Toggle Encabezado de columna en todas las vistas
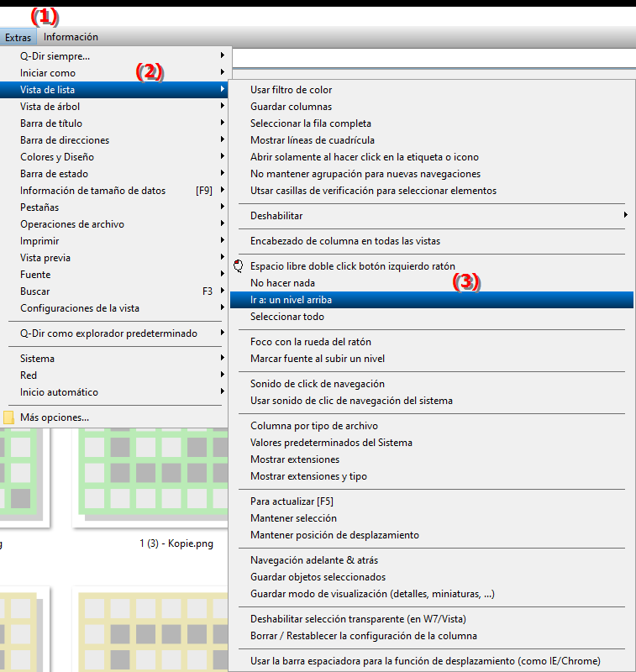The height and width of the screenshot is (672, 636). pyautogui.click(x=432, y=241)
